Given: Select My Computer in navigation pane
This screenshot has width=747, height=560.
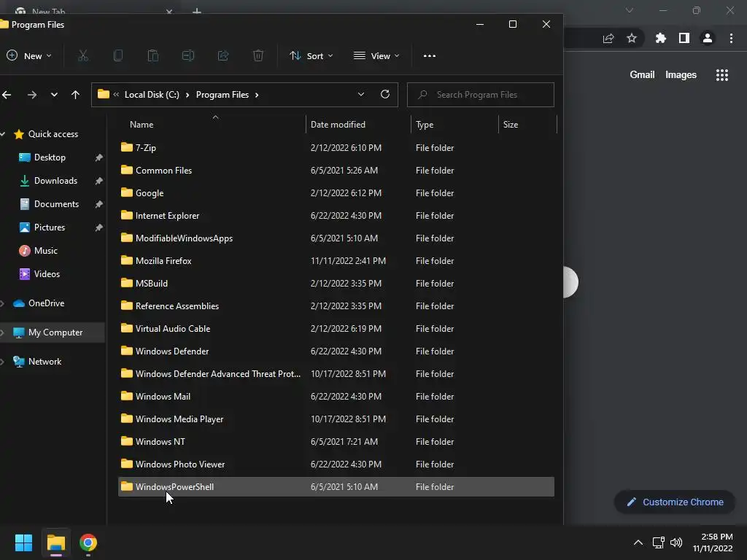Looking at the screenshot, I should click(53, 332).
